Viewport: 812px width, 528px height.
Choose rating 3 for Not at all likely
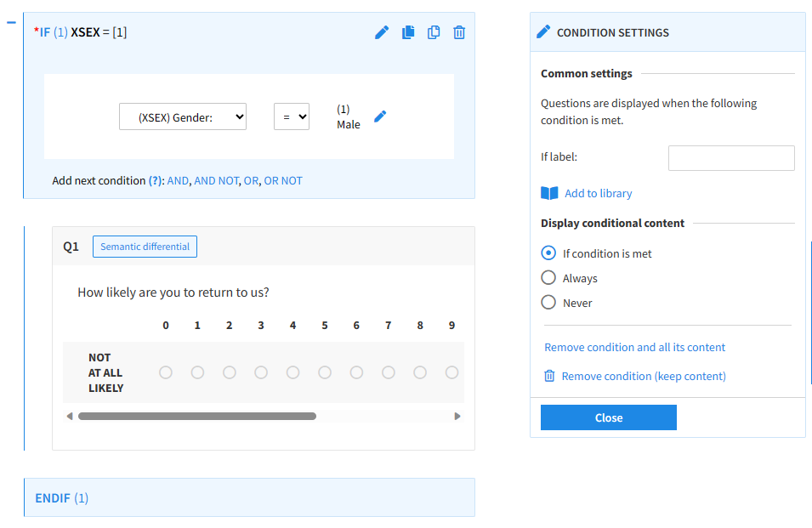[x=261, y=372]
